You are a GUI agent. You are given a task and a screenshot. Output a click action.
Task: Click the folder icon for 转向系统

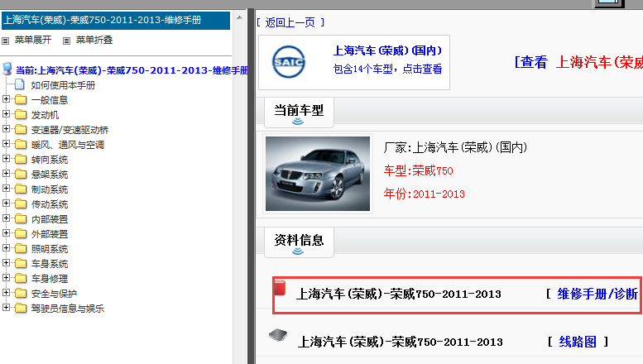click(21, 160)
